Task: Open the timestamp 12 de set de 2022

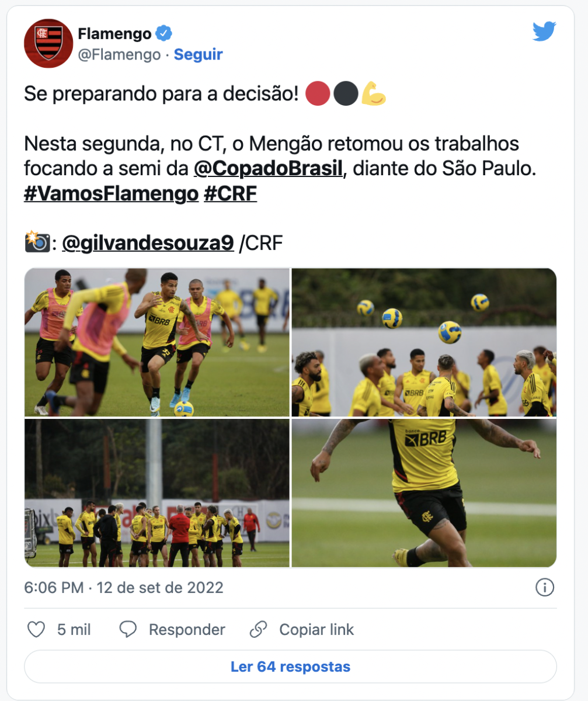Action: coord(159,587)
